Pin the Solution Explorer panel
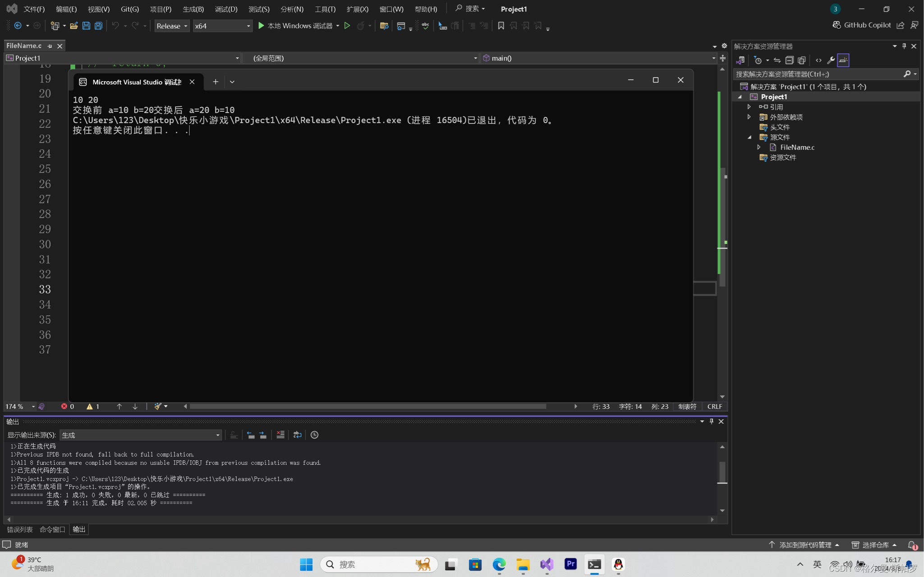924x577 pixels. pos(904,46)
